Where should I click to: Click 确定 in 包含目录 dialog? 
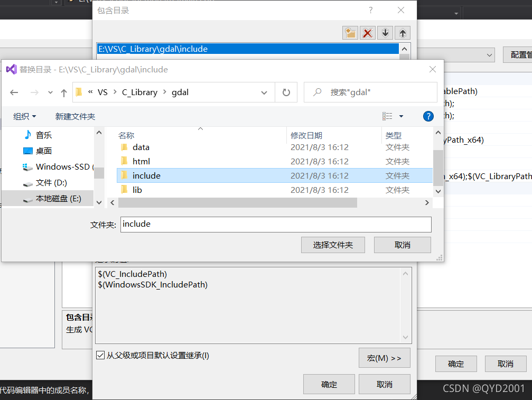329,384
